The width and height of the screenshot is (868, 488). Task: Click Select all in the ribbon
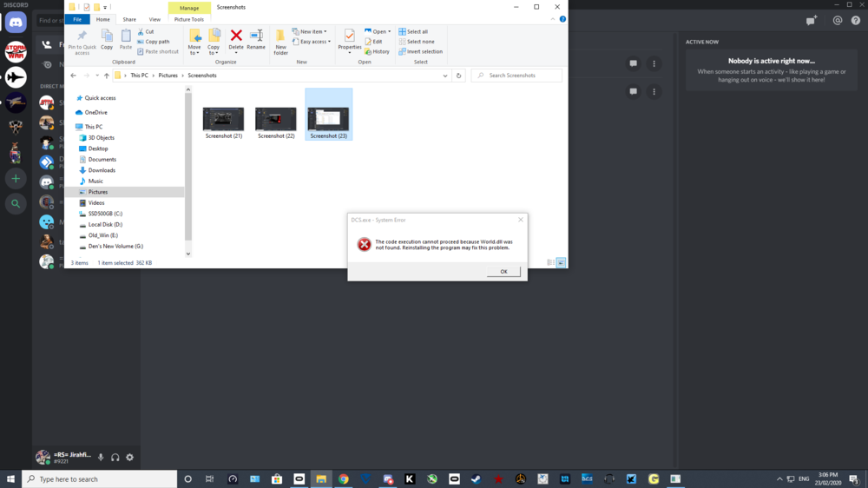(x=413, y=31)
